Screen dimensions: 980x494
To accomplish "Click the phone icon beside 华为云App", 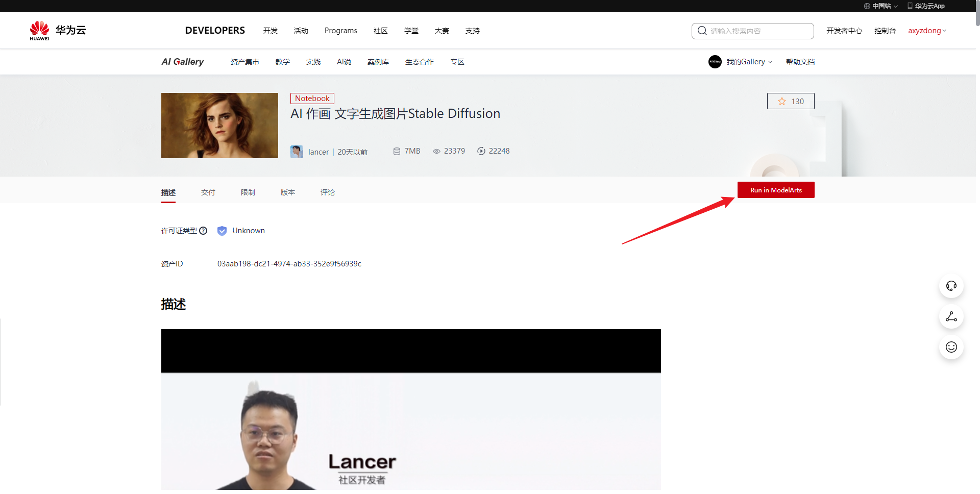I will click(x=910, y=6).
